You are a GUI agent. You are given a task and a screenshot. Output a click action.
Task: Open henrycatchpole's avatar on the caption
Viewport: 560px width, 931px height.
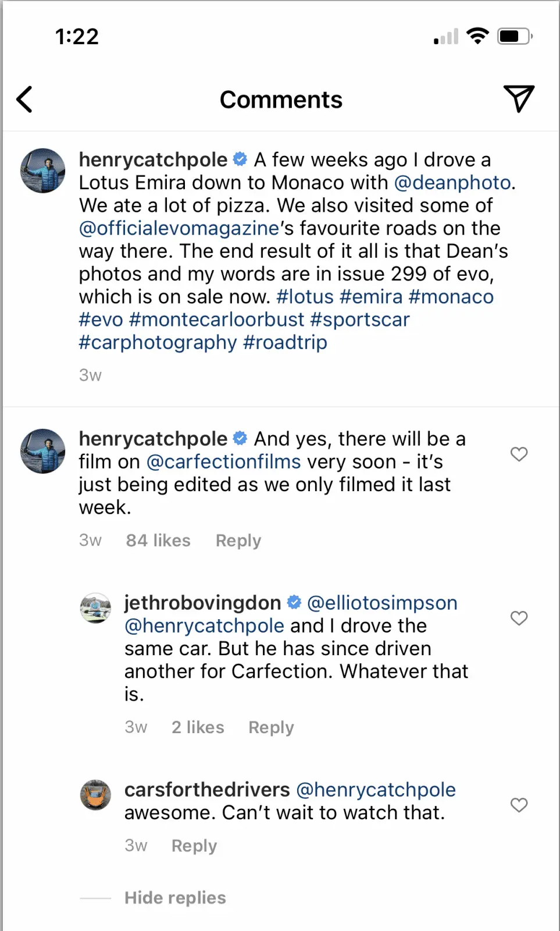click(x=43, y=170)
